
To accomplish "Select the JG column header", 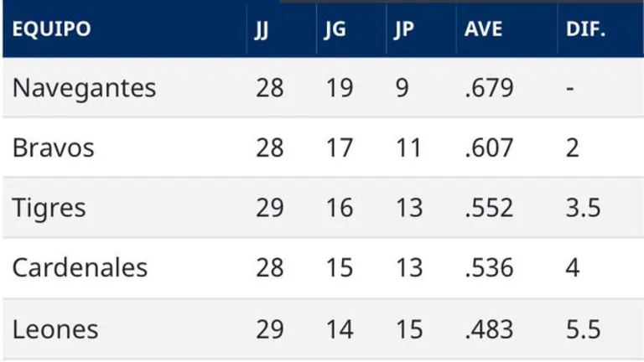I will 335,30.
